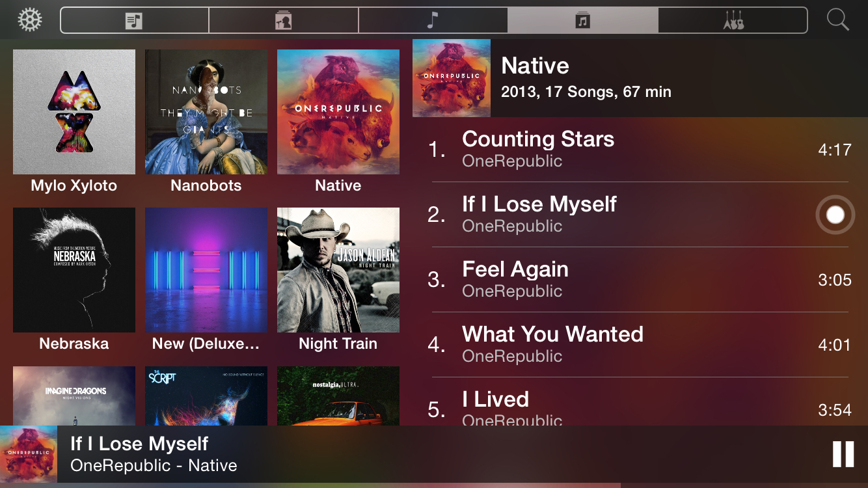Open Nebraska album cover
The image size is (868, 488).
74,270
